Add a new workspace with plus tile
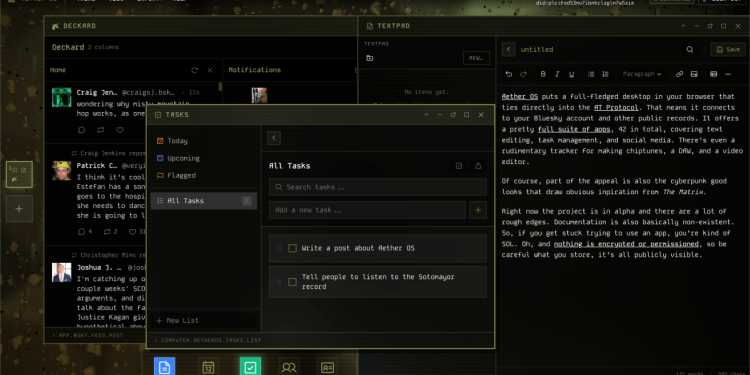This screenshot has height=375, width=750. point(19,209)
